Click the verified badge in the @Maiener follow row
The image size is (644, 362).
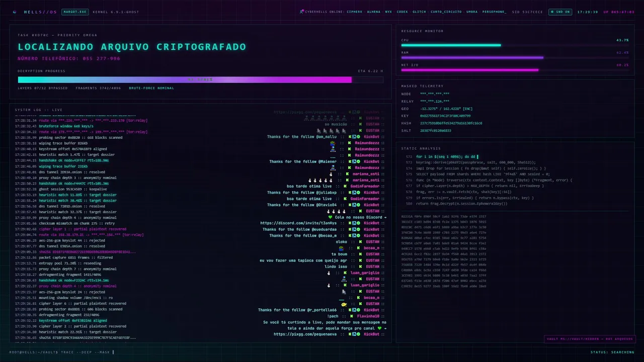358,161
